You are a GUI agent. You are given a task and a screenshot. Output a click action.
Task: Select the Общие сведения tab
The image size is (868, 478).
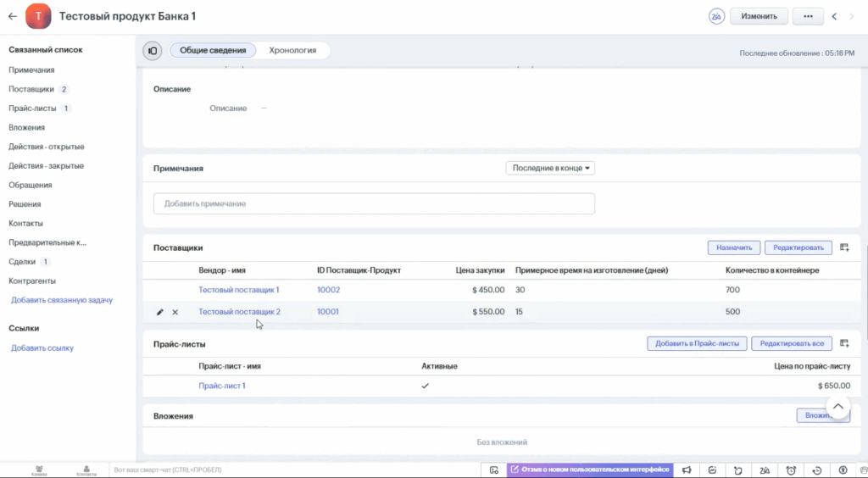click(x=213, y=51)
